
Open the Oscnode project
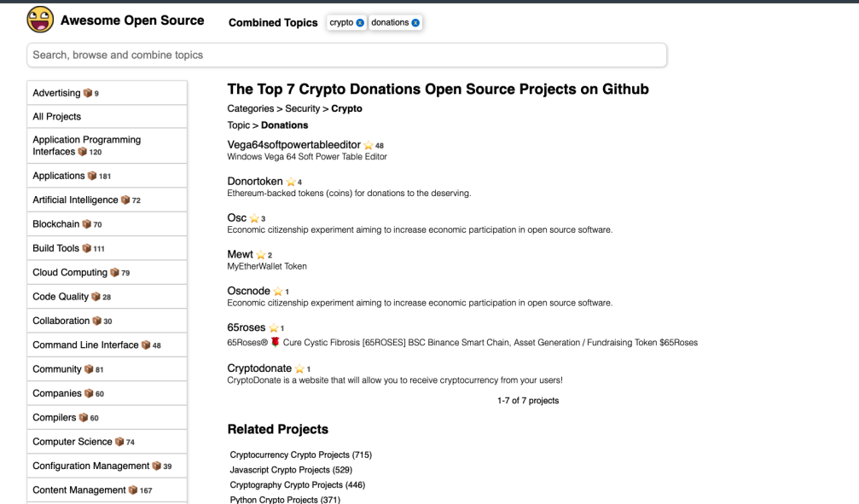pos(249,291)
